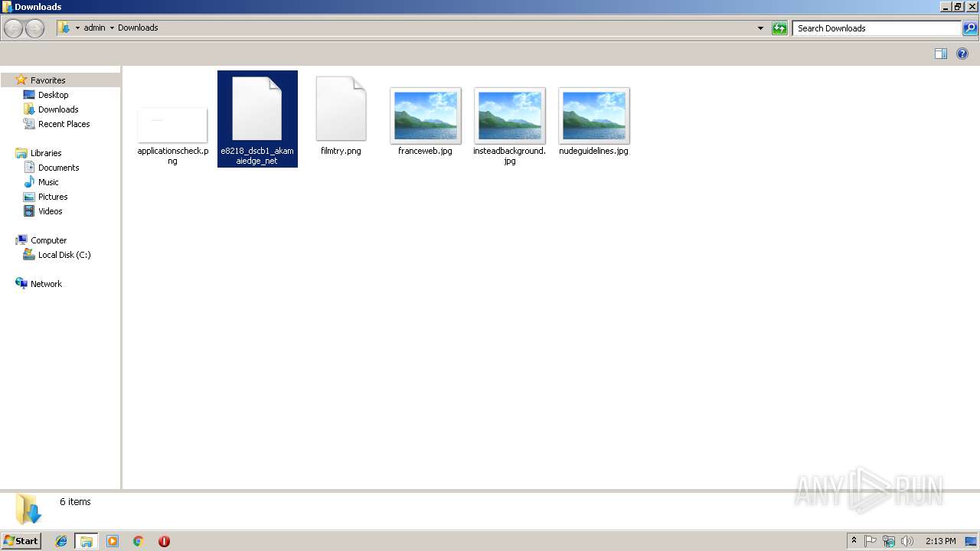Screen dimensions: 980x551
Task: Open the Start menu
Action: (x=19, y=541)
